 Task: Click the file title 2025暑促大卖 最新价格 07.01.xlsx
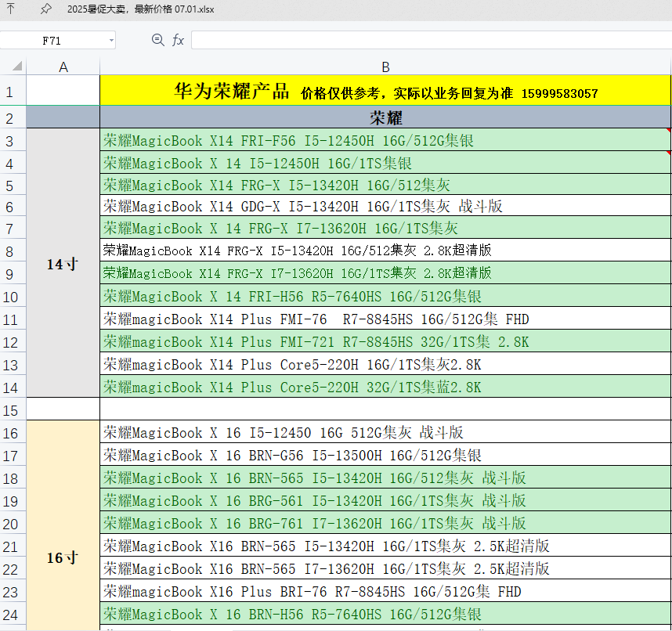[x=140, y=9]
